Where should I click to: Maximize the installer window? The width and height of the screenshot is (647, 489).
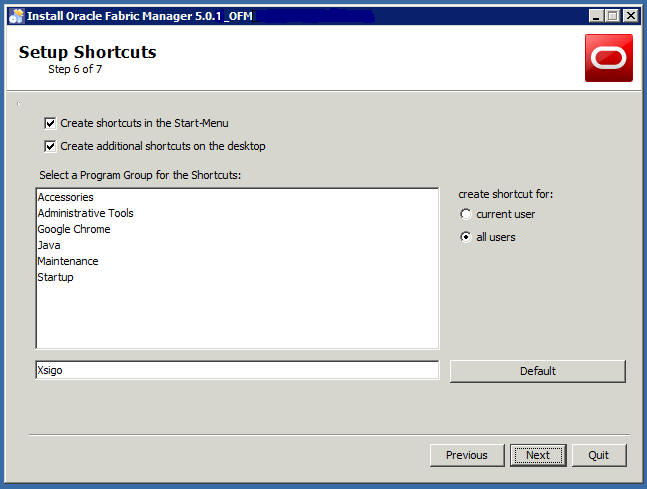[613, 16]
